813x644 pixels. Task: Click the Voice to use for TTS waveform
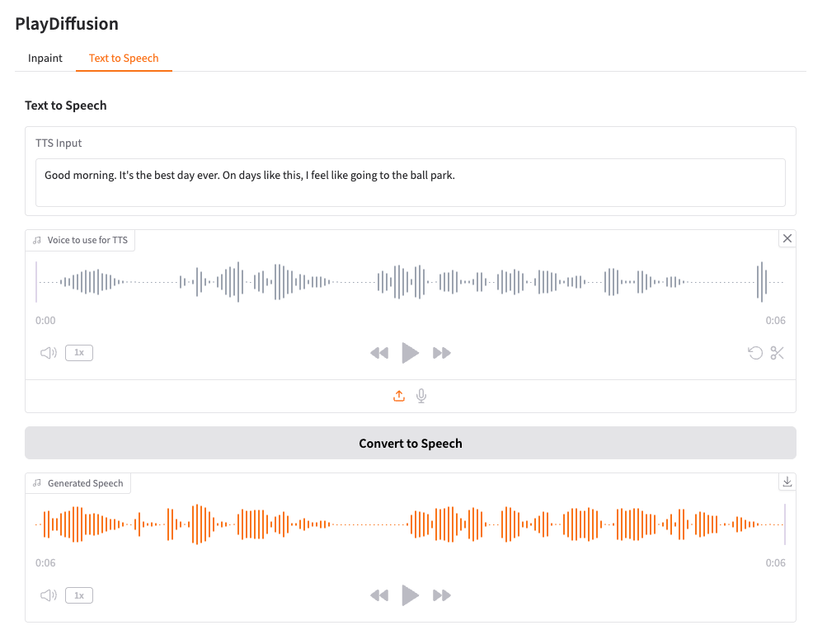[x=410, y=282]
